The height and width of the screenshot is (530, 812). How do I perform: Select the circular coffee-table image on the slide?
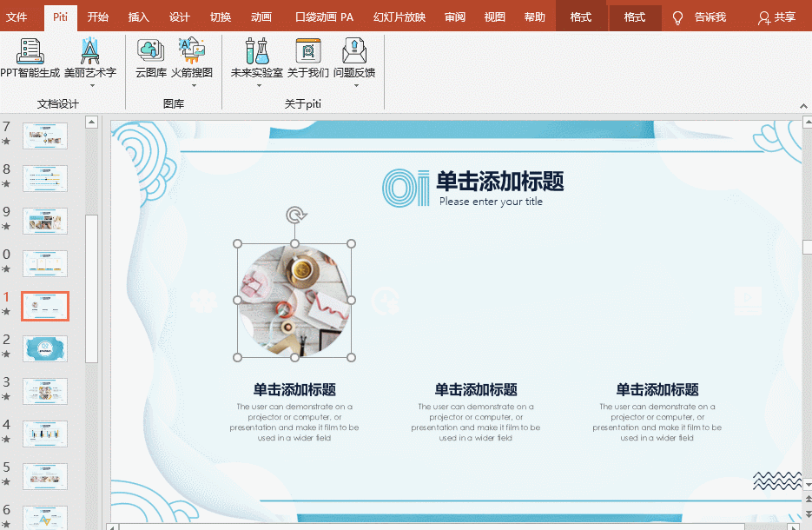point(294,301)
